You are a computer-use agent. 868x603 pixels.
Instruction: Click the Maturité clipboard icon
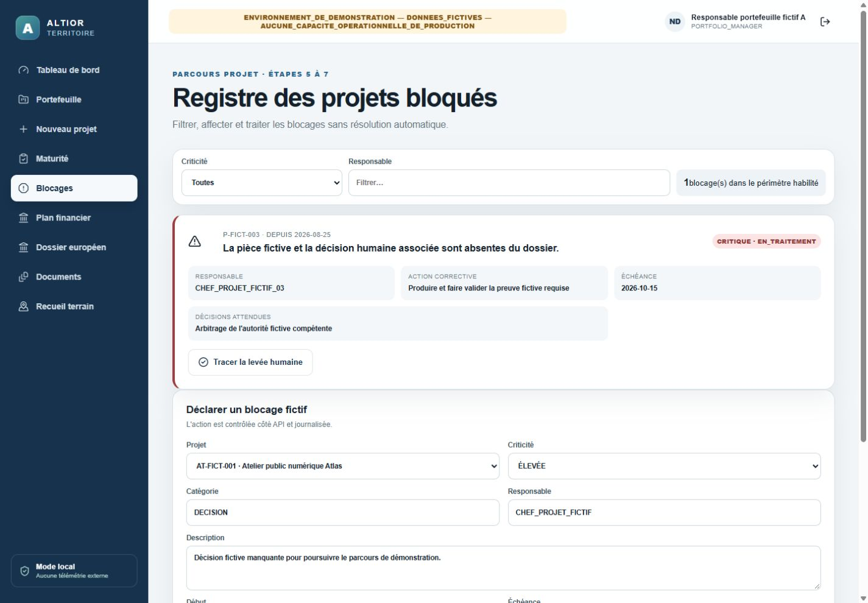24,158
